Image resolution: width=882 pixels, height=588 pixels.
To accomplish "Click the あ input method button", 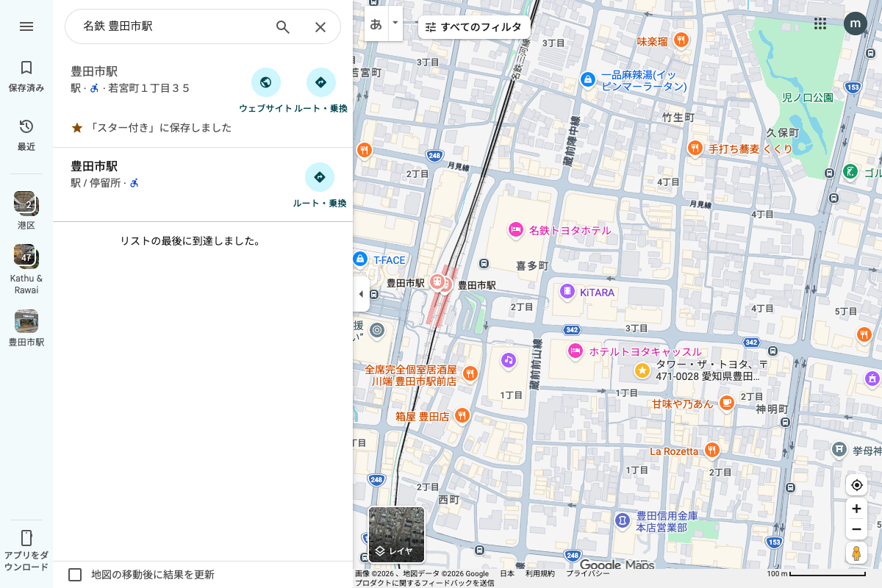I will click(376, 24).
